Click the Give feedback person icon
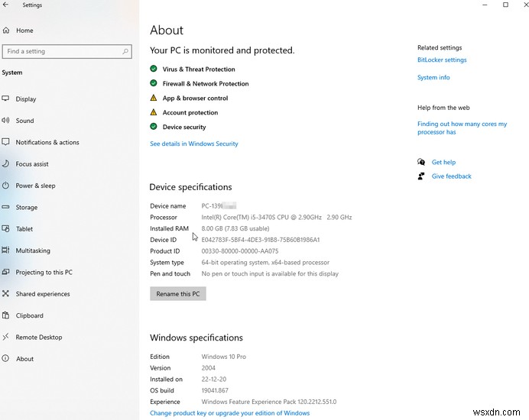The image size is (529, 420). [421, 176]
